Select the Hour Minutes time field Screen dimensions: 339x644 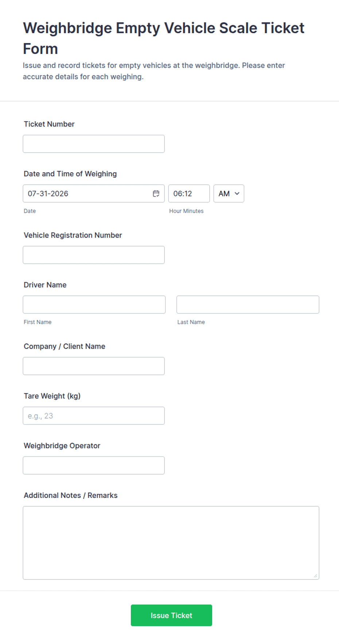pos(189,193)
